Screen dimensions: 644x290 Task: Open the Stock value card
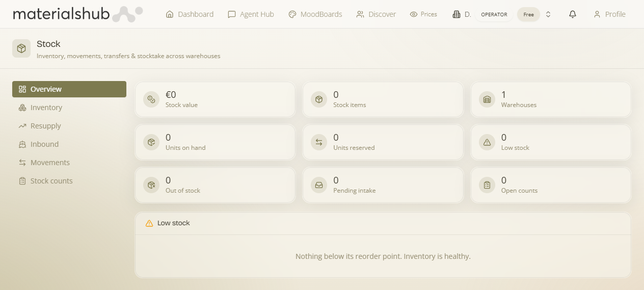215,99
